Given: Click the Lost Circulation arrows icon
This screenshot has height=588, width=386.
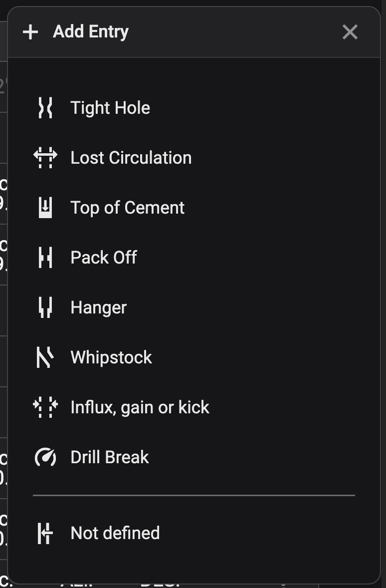Looking at the screenshot, I should click(44, 157).
